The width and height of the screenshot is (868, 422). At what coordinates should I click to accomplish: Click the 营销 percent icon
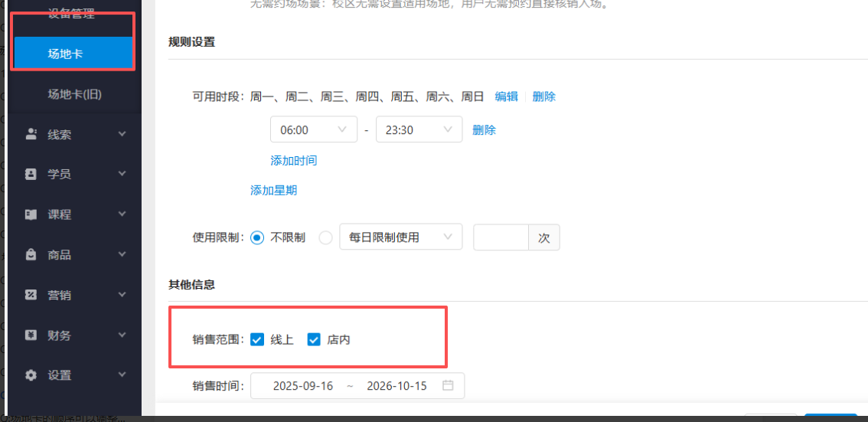31,295
